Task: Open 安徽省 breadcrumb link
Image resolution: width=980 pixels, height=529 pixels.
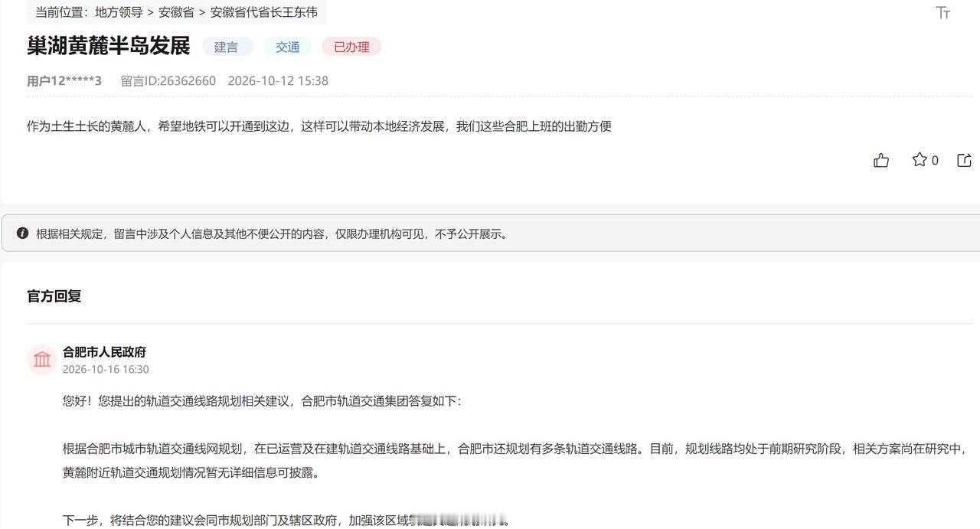Action: click(176, 12)
